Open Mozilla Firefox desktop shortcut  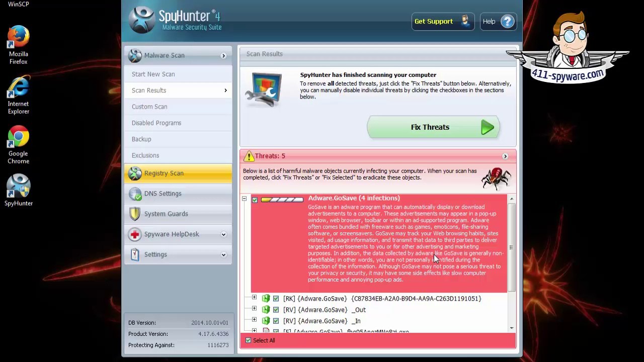point(18,45)
